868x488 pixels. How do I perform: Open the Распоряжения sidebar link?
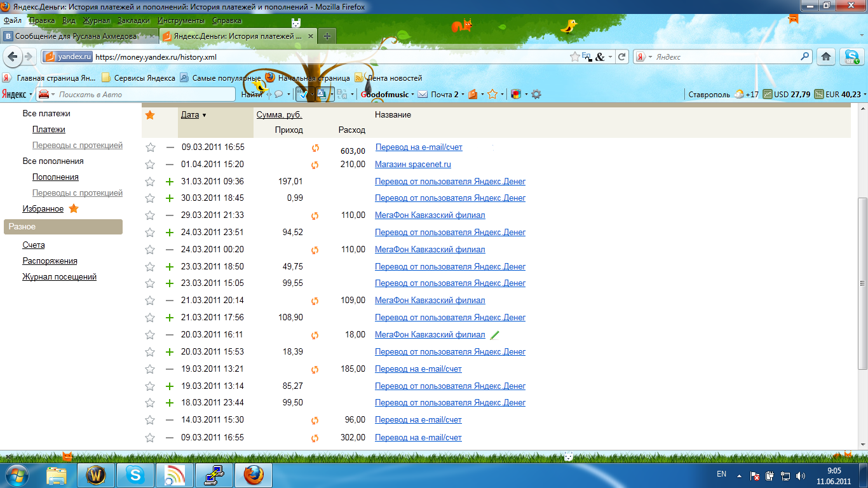pyautogui.click(x=50, y=261)
